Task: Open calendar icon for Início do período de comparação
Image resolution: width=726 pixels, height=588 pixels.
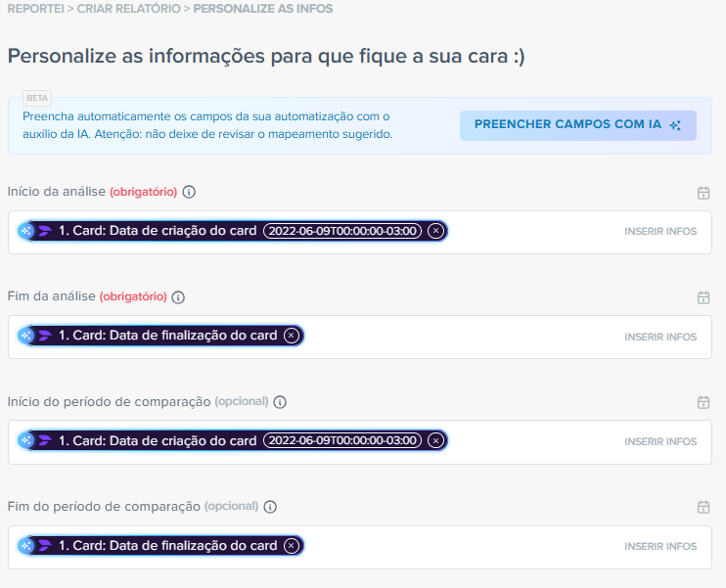Action: point(703,402)
